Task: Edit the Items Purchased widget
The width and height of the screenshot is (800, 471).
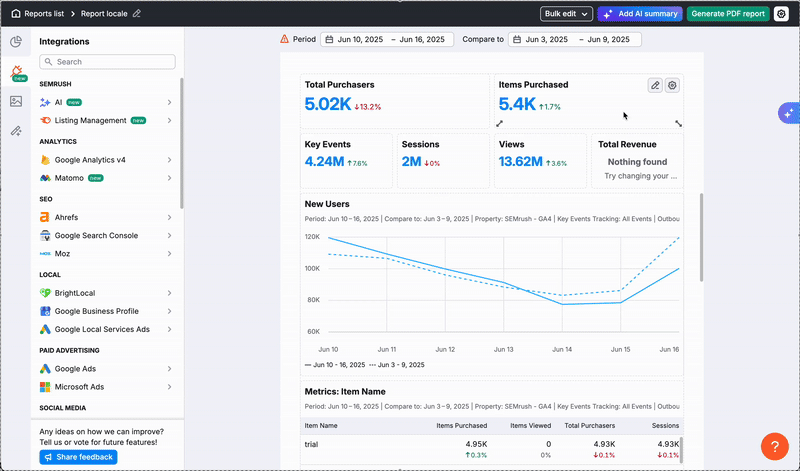Action: [655, 86]
